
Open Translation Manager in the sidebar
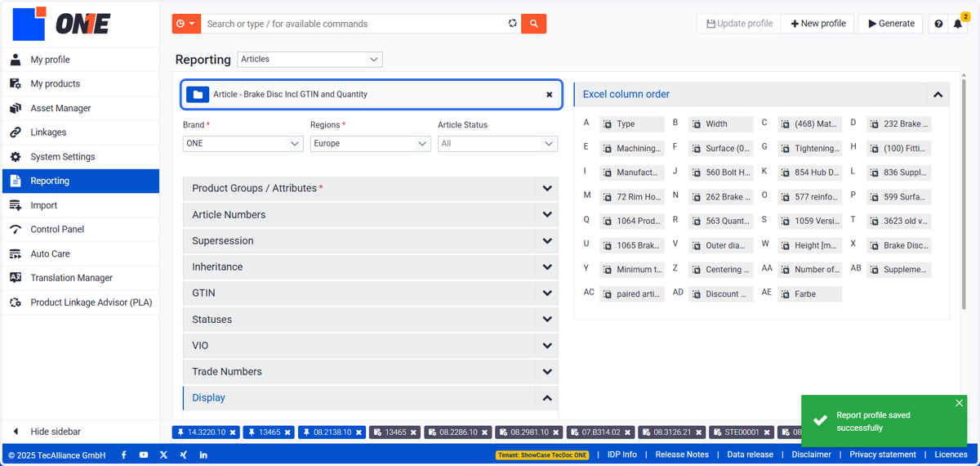click(x=81, y=278)
